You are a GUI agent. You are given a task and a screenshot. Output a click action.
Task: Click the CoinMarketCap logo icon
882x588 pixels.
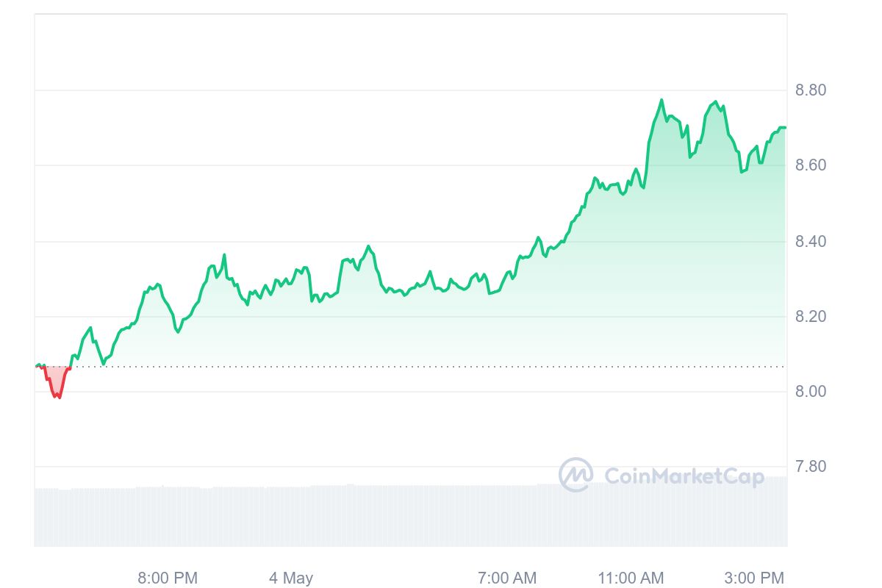[576, 475]
